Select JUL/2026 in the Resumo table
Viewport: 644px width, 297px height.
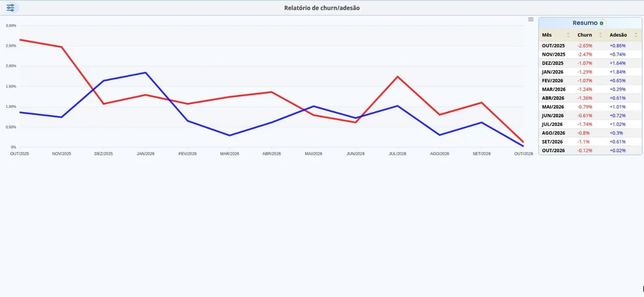(552, 124)
